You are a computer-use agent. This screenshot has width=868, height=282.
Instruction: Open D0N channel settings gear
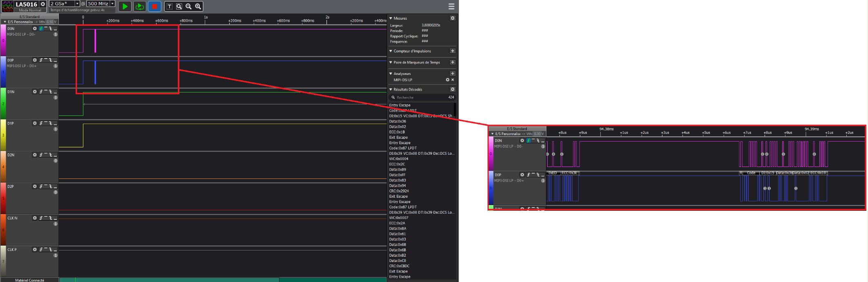tap(35, 29)
